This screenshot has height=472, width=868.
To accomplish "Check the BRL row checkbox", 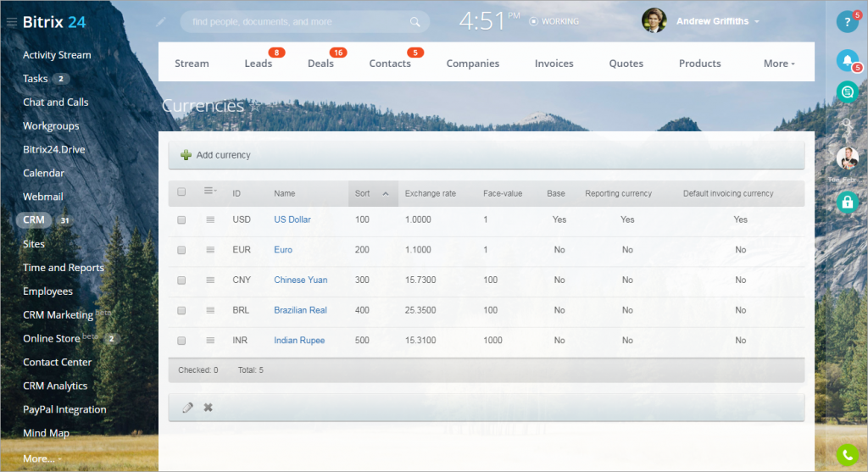I will coord(181,310).
